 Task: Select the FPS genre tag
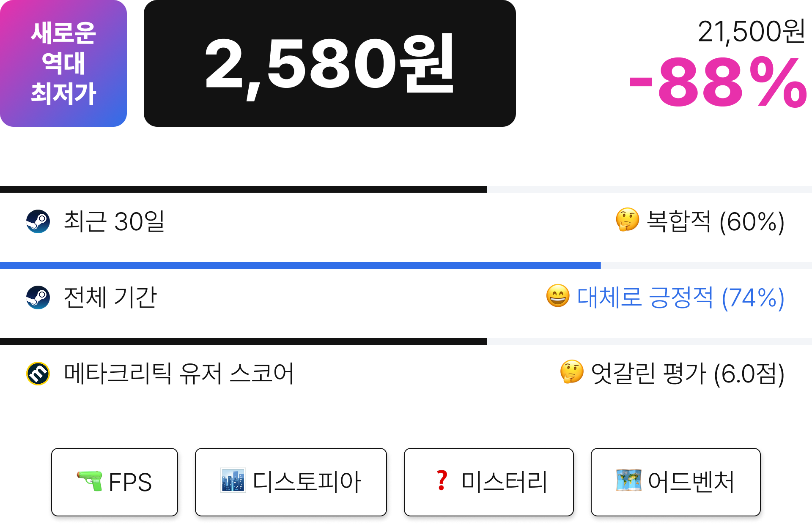[115, 482]
